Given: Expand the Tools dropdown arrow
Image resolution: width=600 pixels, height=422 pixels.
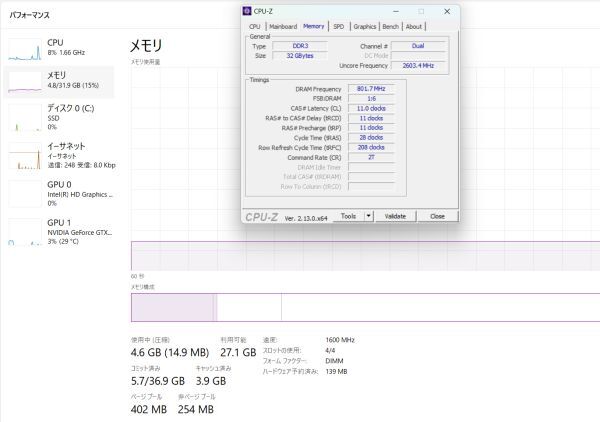Looking at the screenshot, I should (368, 216).
